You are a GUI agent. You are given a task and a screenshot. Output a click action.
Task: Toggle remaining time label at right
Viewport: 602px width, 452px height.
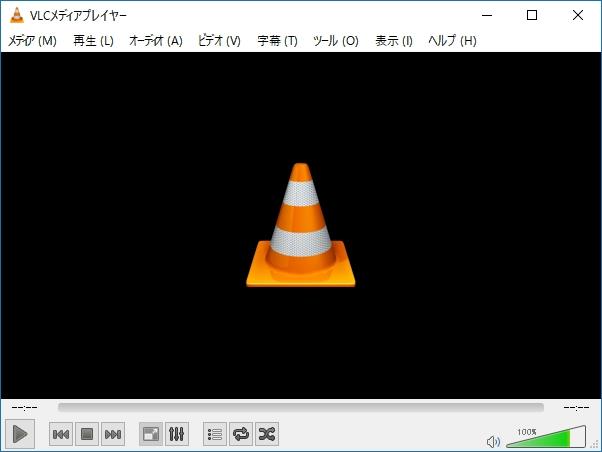click(576, 407)
